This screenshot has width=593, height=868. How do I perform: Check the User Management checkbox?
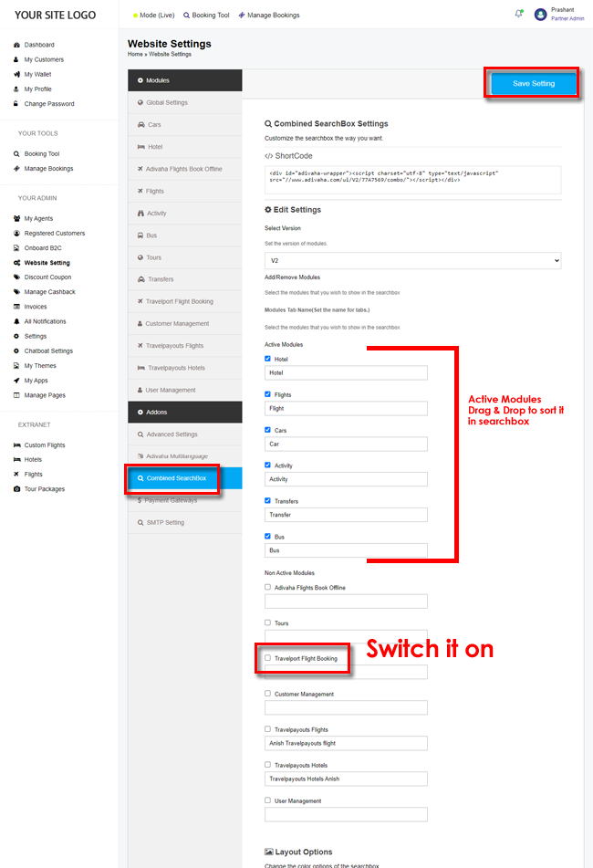(x=267, y=800)
